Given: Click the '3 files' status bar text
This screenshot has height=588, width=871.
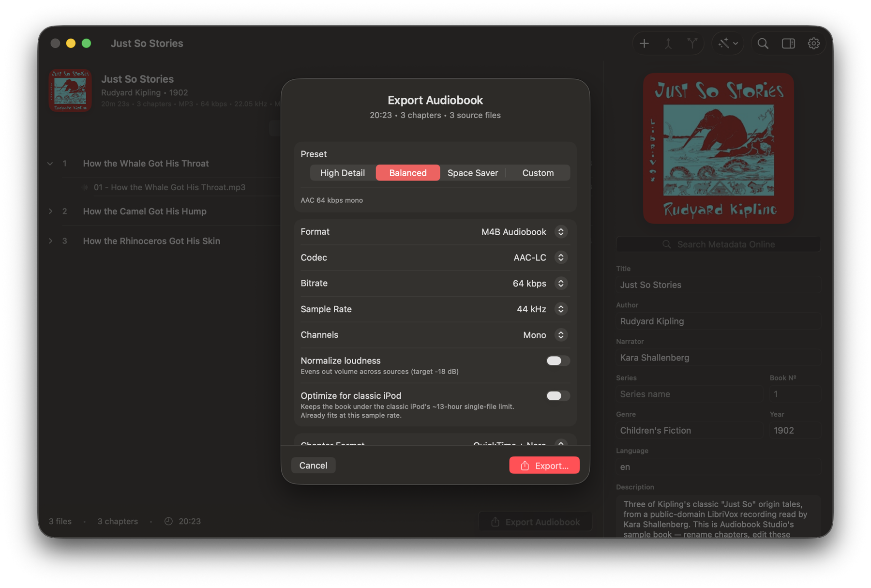Looking at the screenshot, I should click(60, 521).
